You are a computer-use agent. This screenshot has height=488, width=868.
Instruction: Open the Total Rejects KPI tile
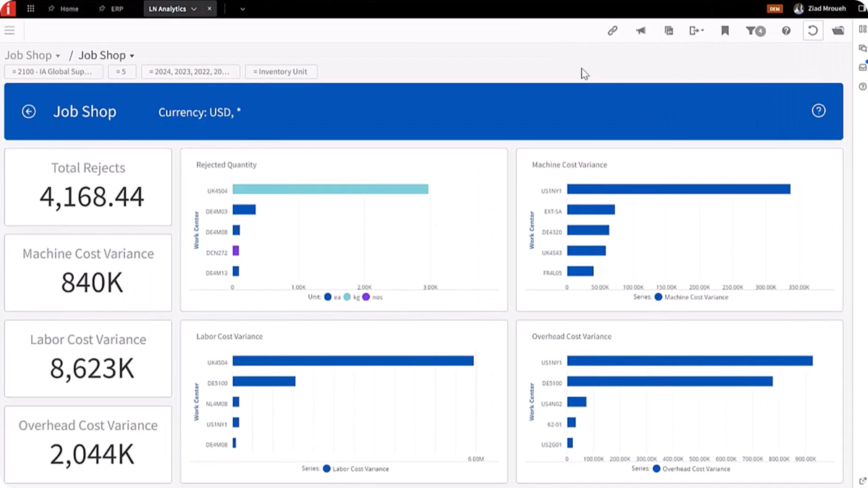88,187
